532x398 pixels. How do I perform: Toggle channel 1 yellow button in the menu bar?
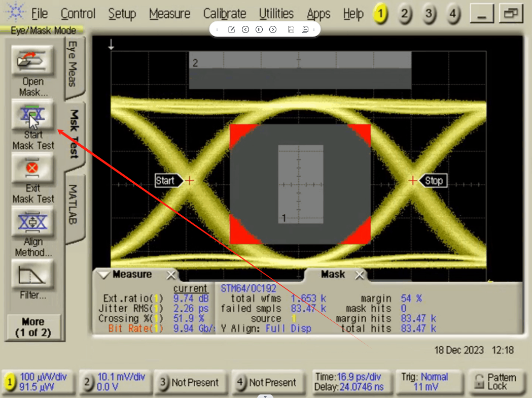tap(380, 14)
